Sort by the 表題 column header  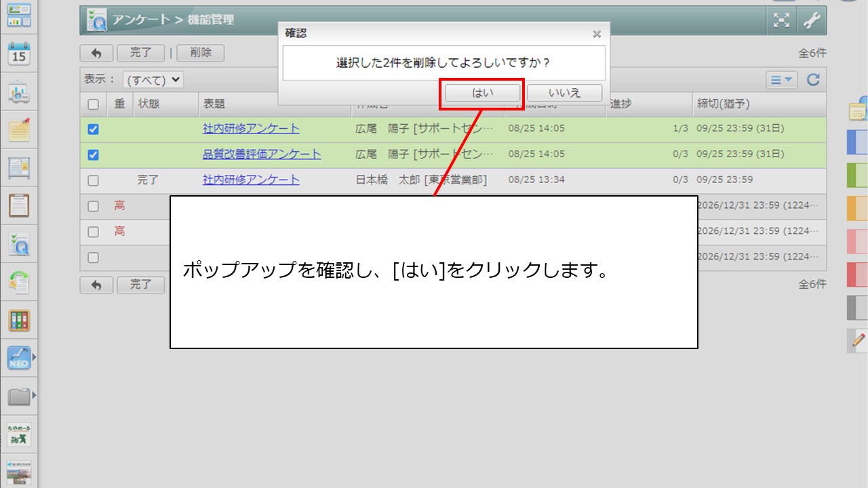214,104
